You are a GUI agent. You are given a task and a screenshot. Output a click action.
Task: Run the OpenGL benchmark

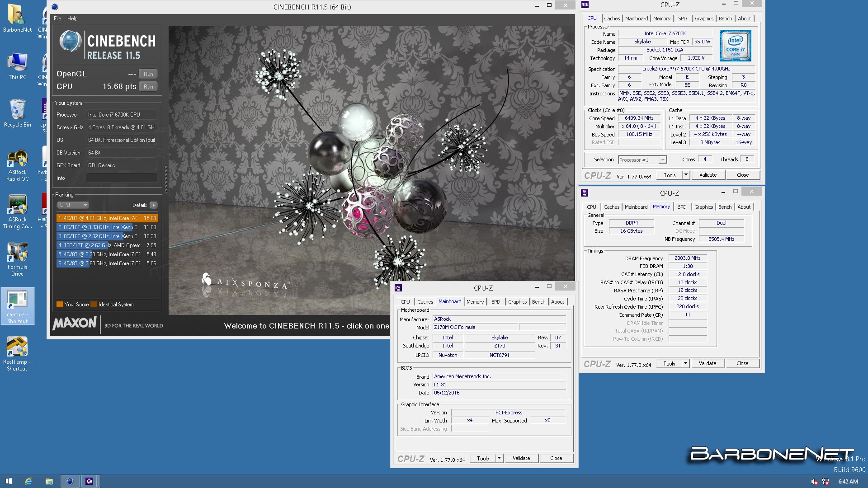[x=148, y=74]
